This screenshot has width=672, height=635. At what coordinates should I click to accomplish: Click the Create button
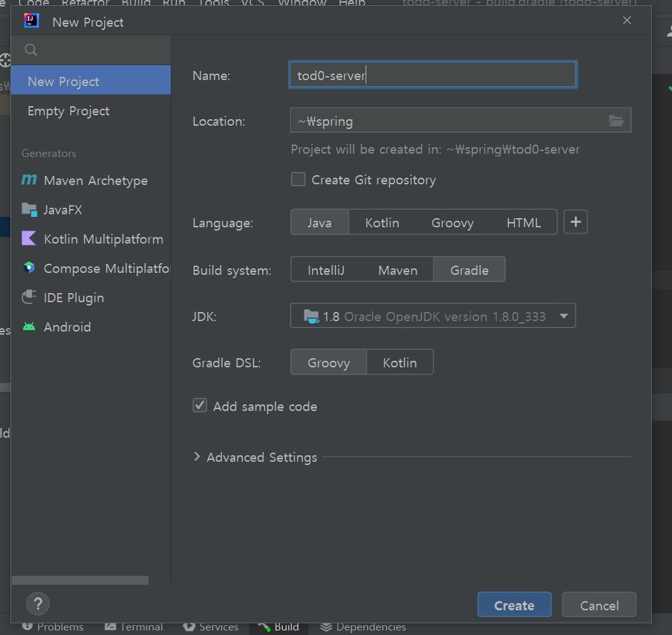tap(514, 604)
